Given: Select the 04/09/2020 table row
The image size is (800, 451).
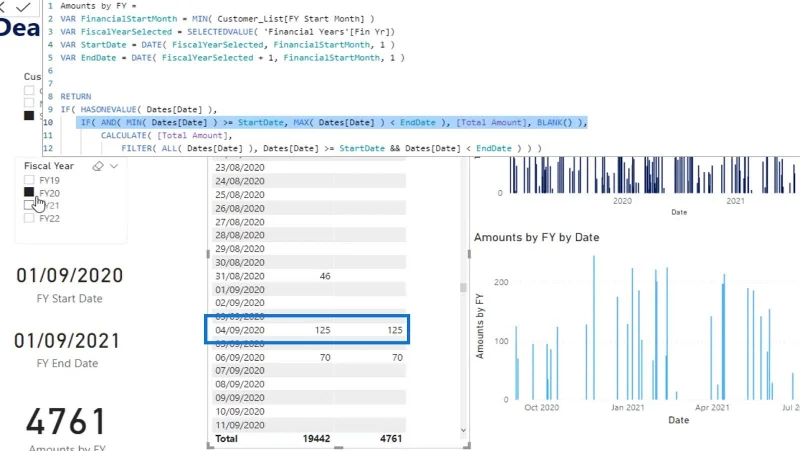Looking at the screenshot, I should [x=308, y=330].
